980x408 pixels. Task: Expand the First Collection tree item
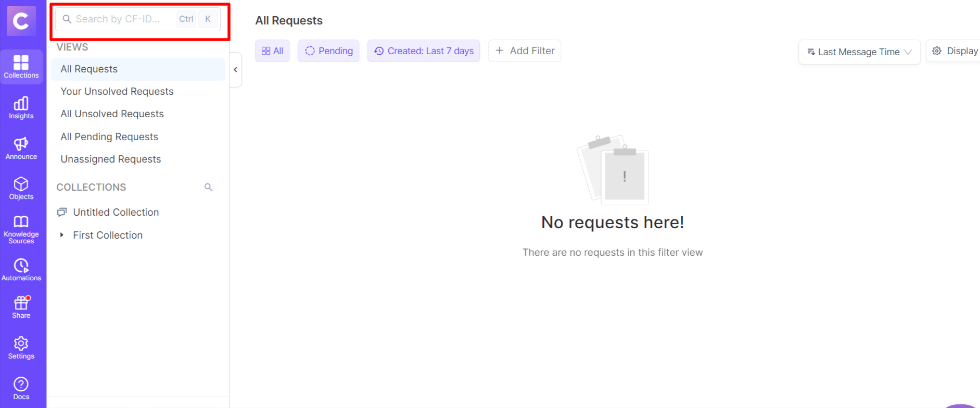coord(62,235)
